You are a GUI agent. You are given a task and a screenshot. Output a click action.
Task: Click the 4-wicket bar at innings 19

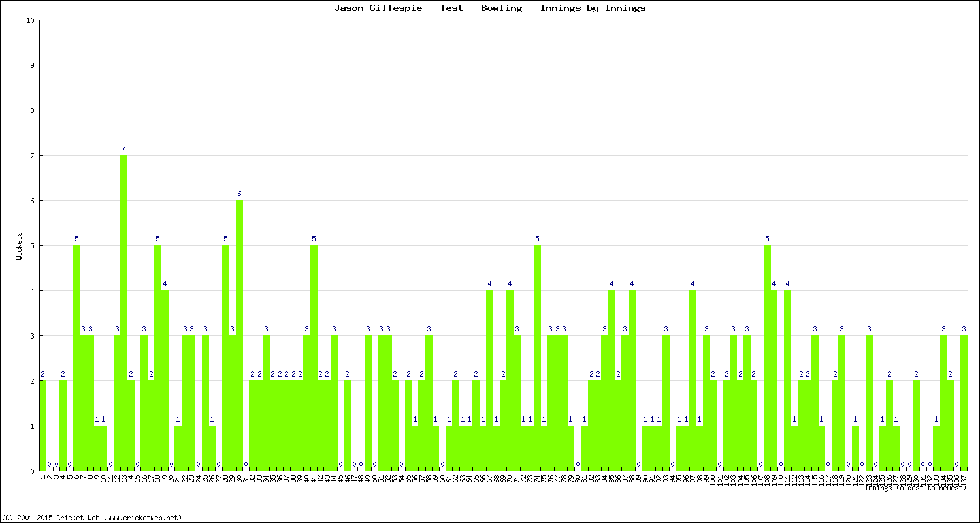click(x=165, y=380)
